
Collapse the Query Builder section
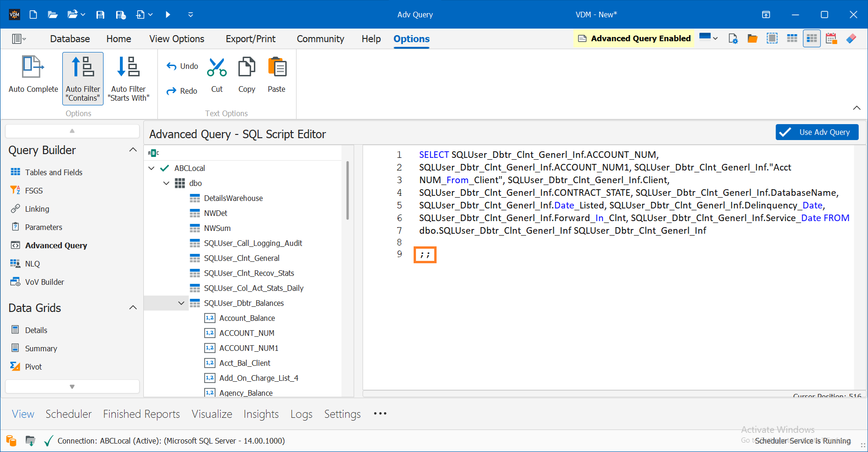click(x=133, y=149)
